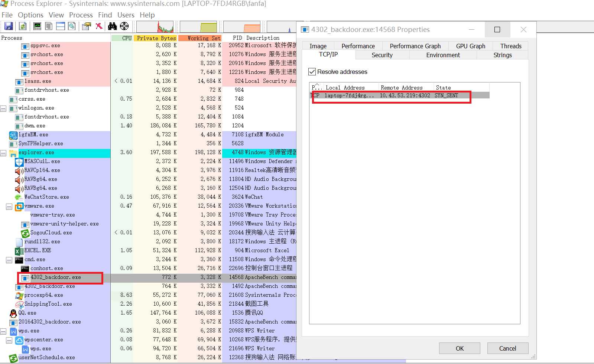Sort by the CPU column header

coord(122,38)
